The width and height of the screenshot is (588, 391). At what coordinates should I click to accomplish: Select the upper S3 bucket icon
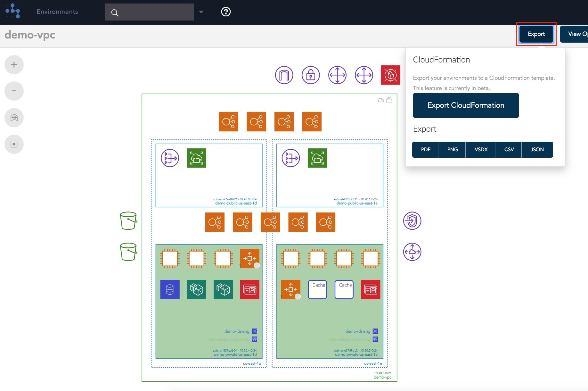point(128,221)
